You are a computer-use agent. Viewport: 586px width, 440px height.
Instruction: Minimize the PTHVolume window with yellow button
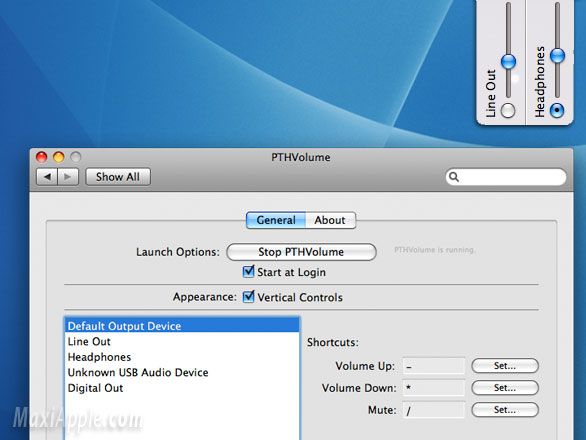59,157
